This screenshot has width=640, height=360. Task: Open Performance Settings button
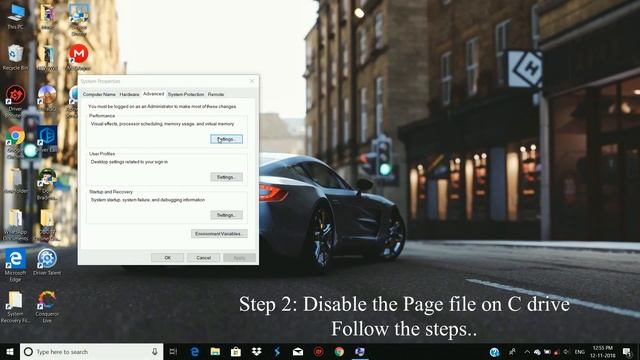point(227,139)
